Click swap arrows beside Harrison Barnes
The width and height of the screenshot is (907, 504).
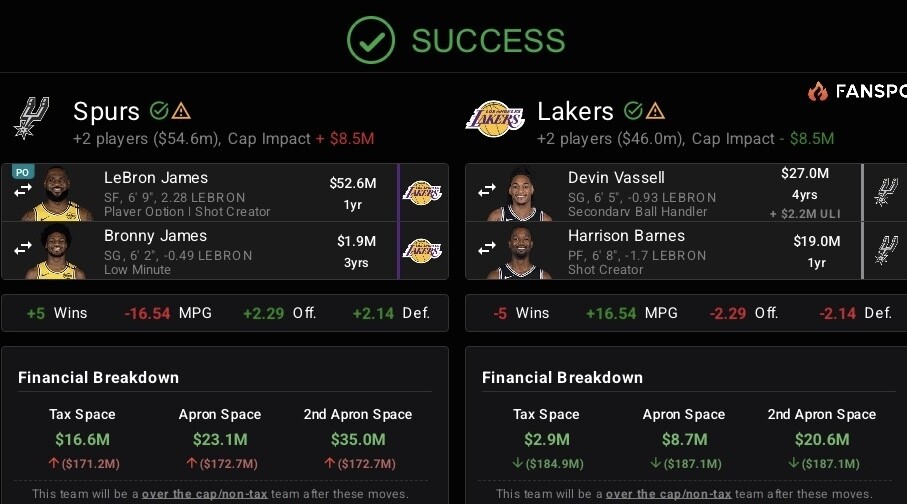[x=487, y=247]
